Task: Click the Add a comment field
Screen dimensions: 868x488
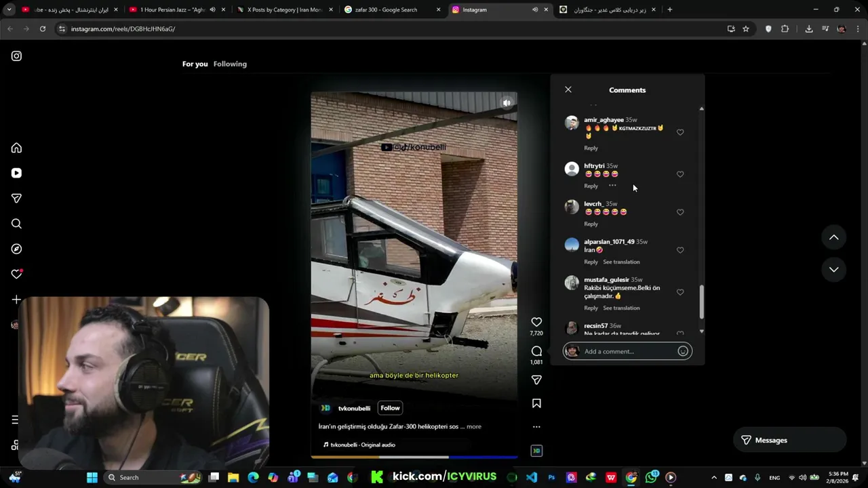Action: 627,351
